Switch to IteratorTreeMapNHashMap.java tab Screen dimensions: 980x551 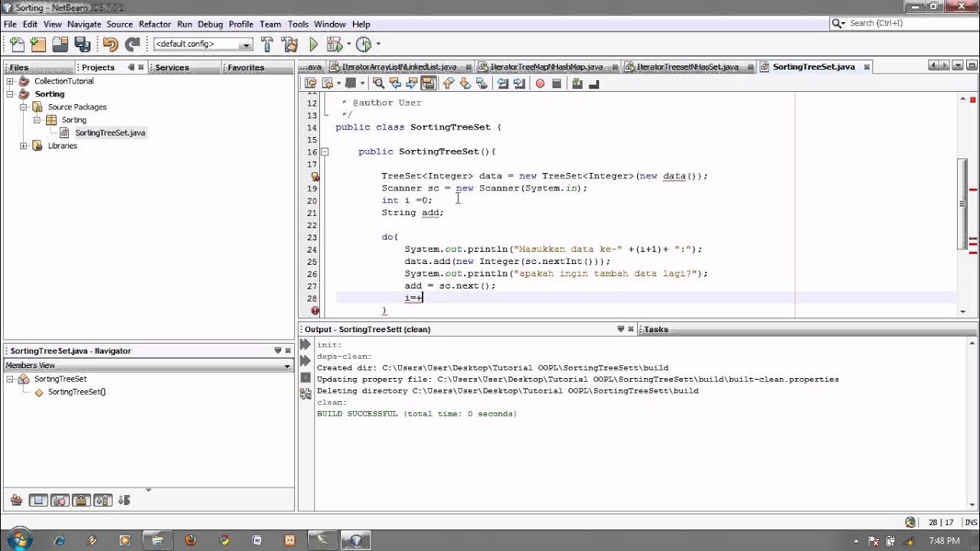pos(545,67)
